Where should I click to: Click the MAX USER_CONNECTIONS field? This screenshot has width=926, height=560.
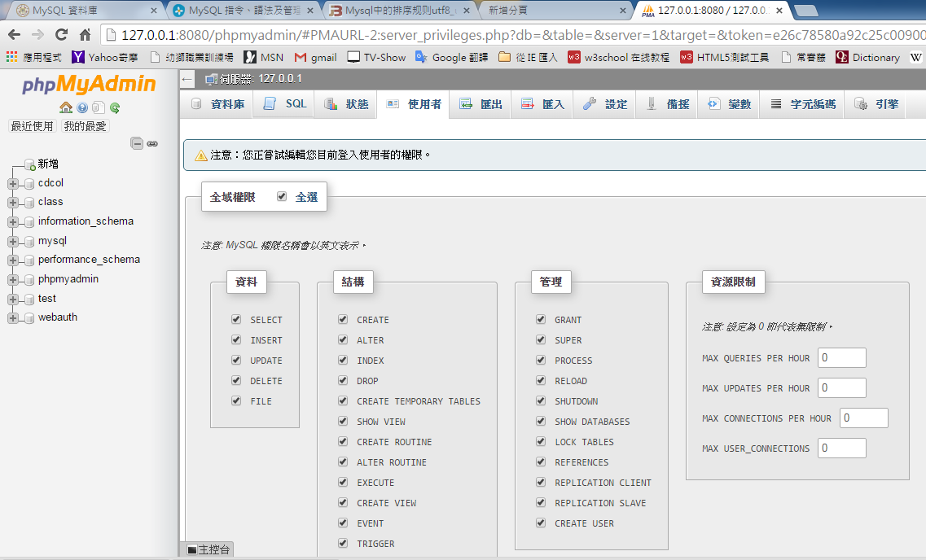842,448
